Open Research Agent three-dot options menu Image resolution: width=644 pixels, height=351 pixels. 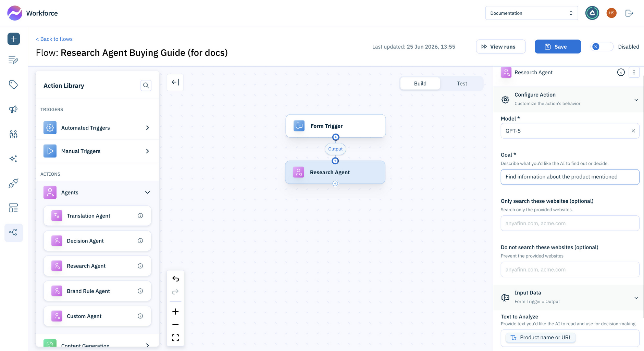(x=634, y=72)
